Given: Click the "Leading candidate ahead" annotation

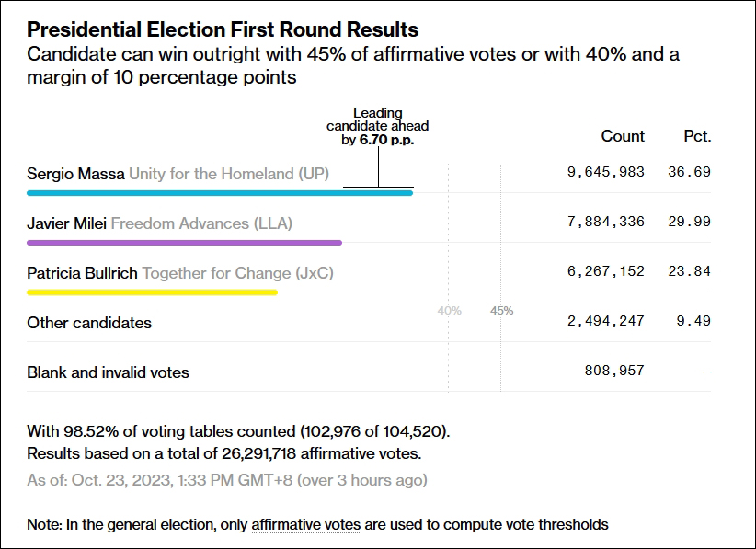Looking at the screenshot, I should (x=378, y=127).
